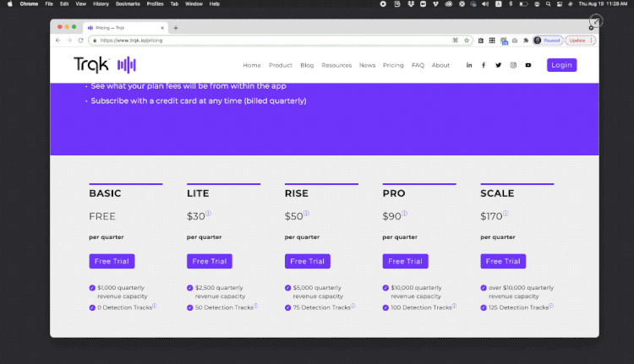Open Spotlight search in menu bar

click(x=549, y=4)
